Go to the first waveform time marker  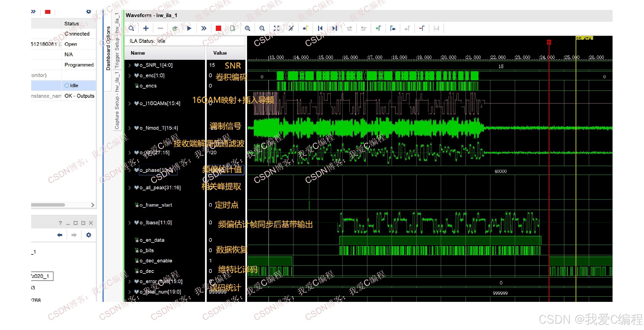point(320,28)
